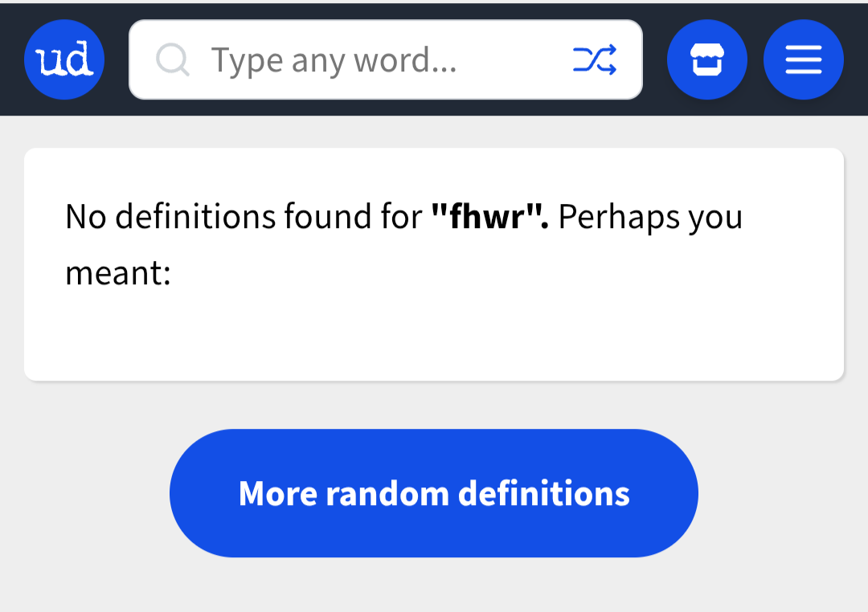The image size is (868, 612).
Task: Visit the merchandise store button
Action: tap(707, 59)
